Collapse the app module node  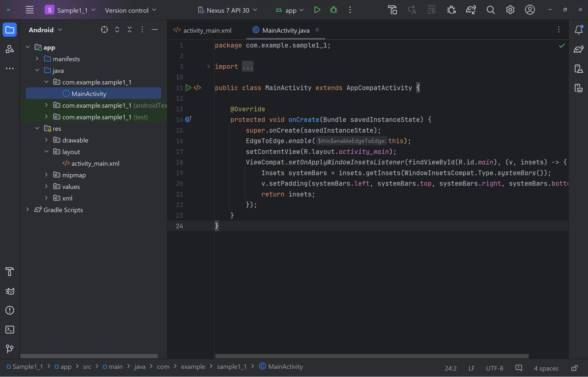[28, 47]
